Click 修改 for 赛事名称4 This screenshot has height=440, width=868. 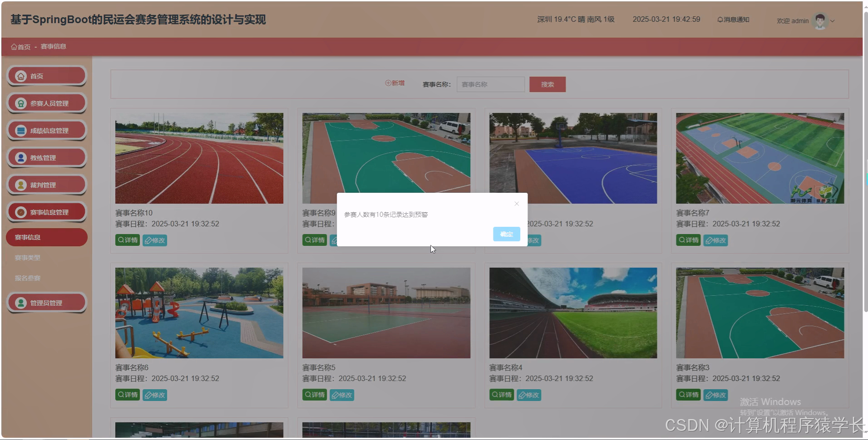[x=529, y=395]
